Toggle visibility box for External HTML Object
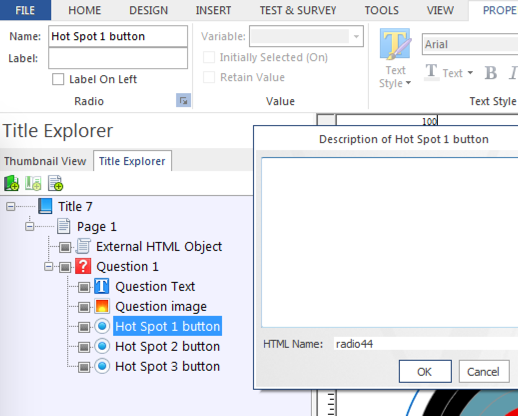Viewport: 518px width, 416px height. [x=65, y=247]
